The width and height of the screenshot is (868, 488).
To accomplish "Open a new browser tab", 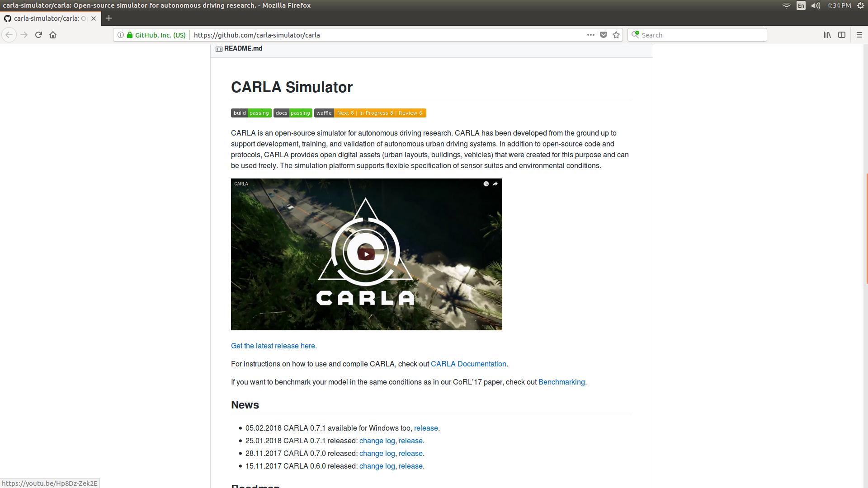I will 109,18.
